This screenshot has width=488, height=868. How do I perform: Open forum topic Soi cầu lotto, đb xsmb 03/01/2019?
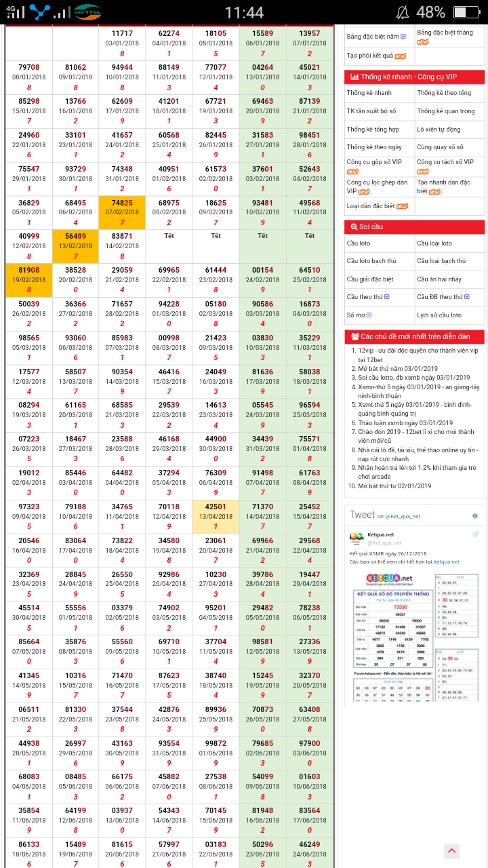tap(414, 378)
